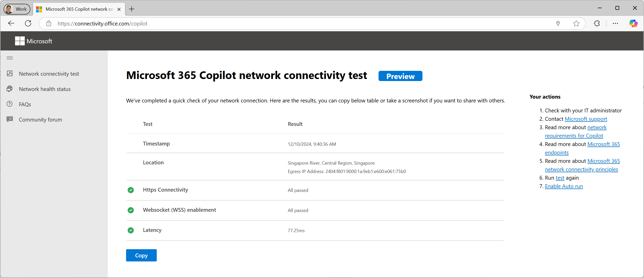This screenshot has width=644, height=278.
Task: Click the Community forum chat icon
Action: (x=10, y=119)
